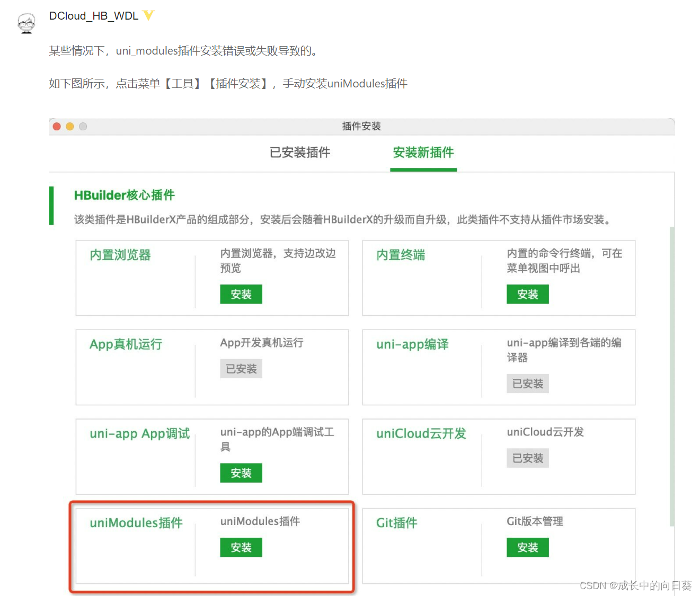Install the 内置浏览器 plugin
Image resolution: width=700 pixels, height=596 pixels.
(241, 294)
